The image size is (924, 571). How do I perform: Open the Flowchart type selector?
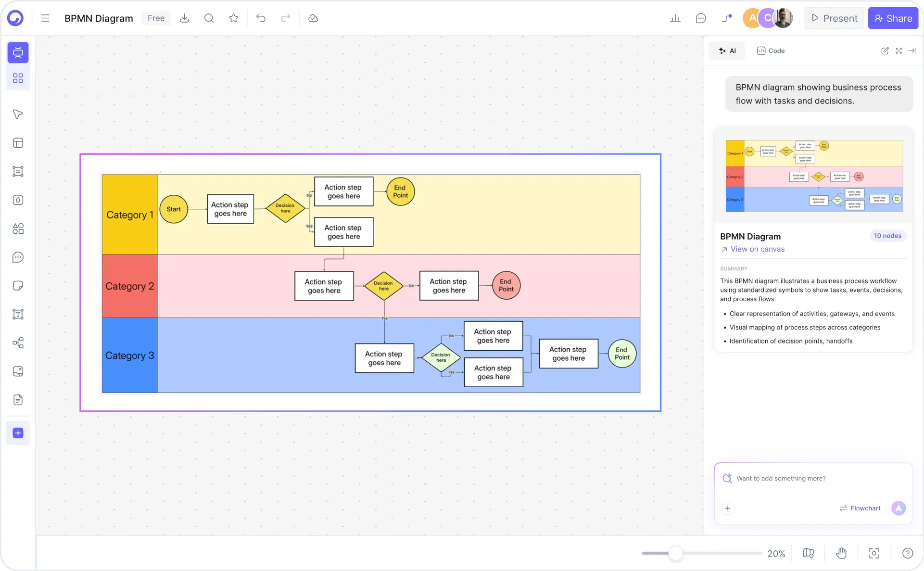(860, 508)
